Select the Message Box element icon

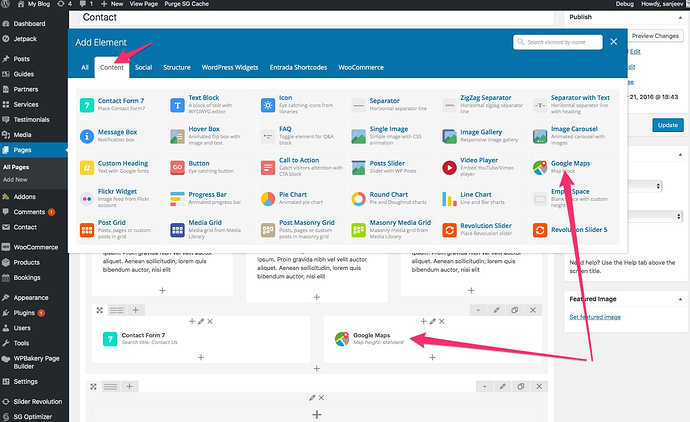pyautogui.click(x=87, y=136)
